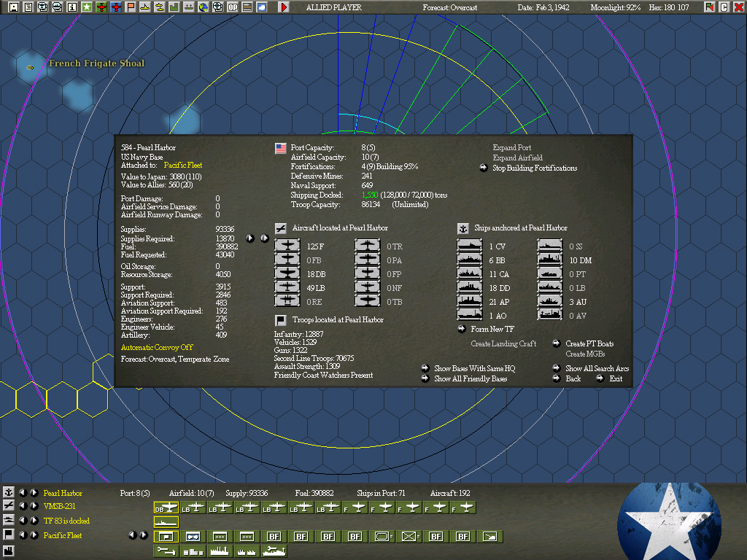This screenshot has height=560, width=747.
Task: Click Form New TF
Action: point(492,329)
